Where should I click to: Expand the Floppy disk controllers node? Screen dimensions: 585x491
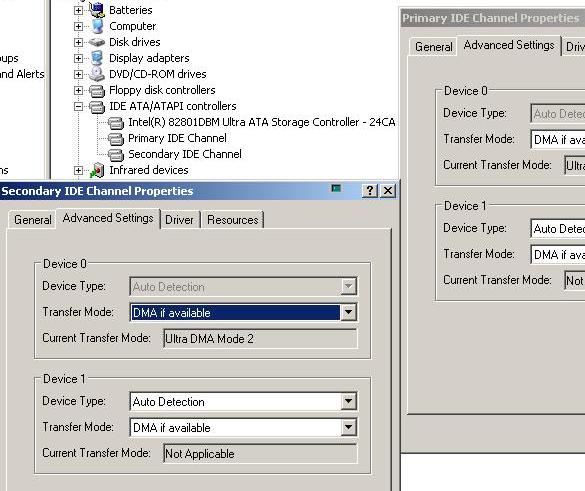coord(78,90)
